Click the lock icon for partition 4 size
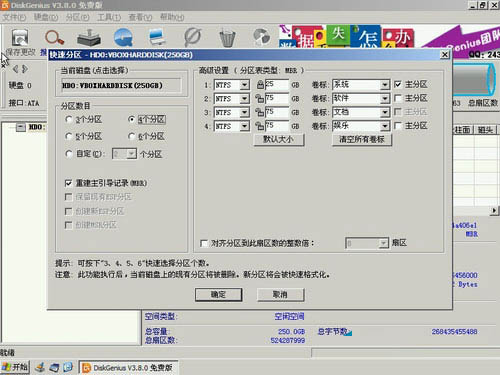Screen dimensions: 500x375 coord(259,126)
